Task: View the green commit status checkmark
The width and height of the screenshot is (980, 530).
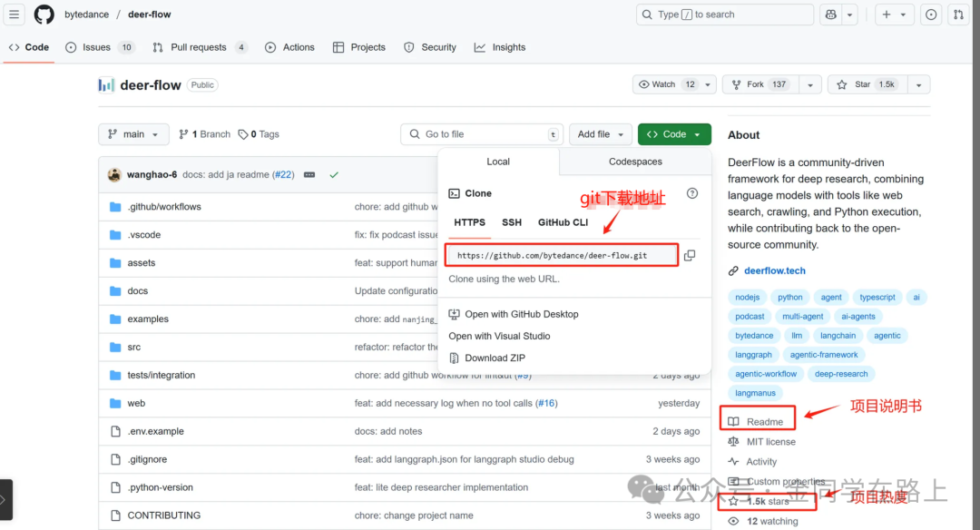Action: click(x=334, y=175)
